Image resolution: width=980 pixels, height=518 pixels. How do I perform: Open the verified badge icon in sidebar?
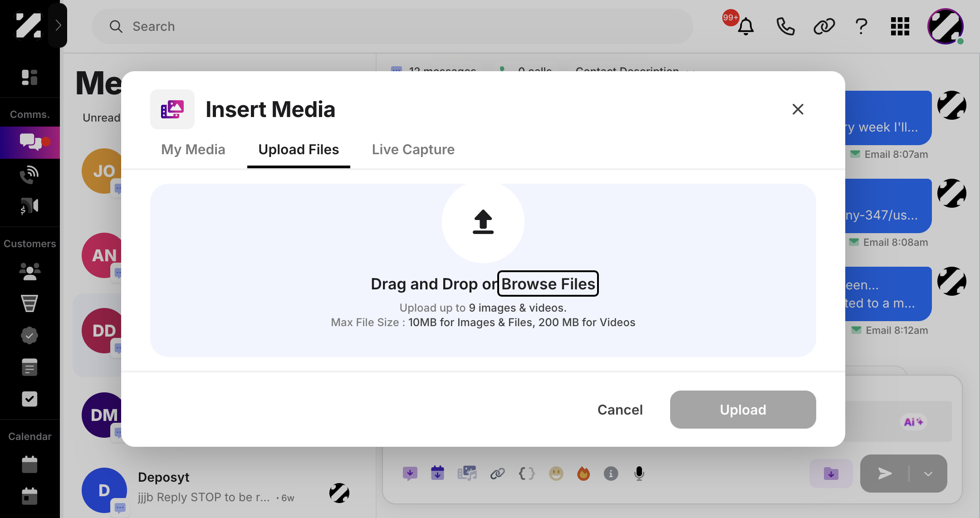click(29, 335)
